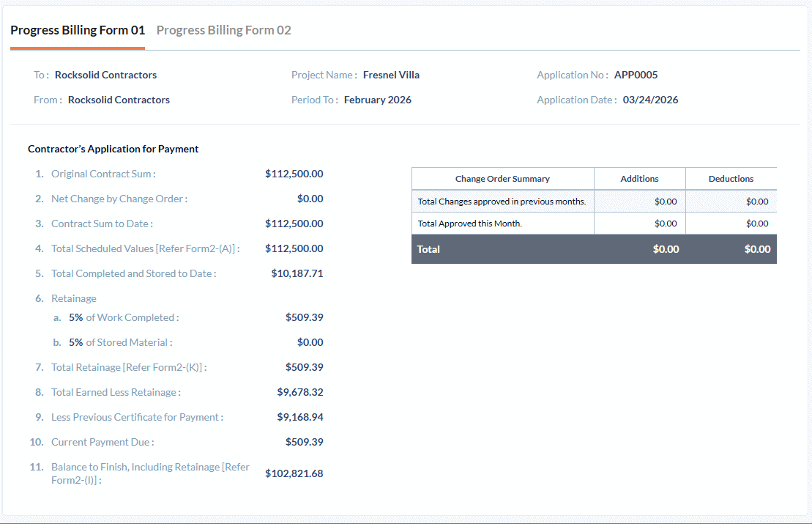Screen dimensions: 812x524
Task: Click Balance to Finish amount $102,821.68
Action: pyautogui.click(x=294, y=473)
